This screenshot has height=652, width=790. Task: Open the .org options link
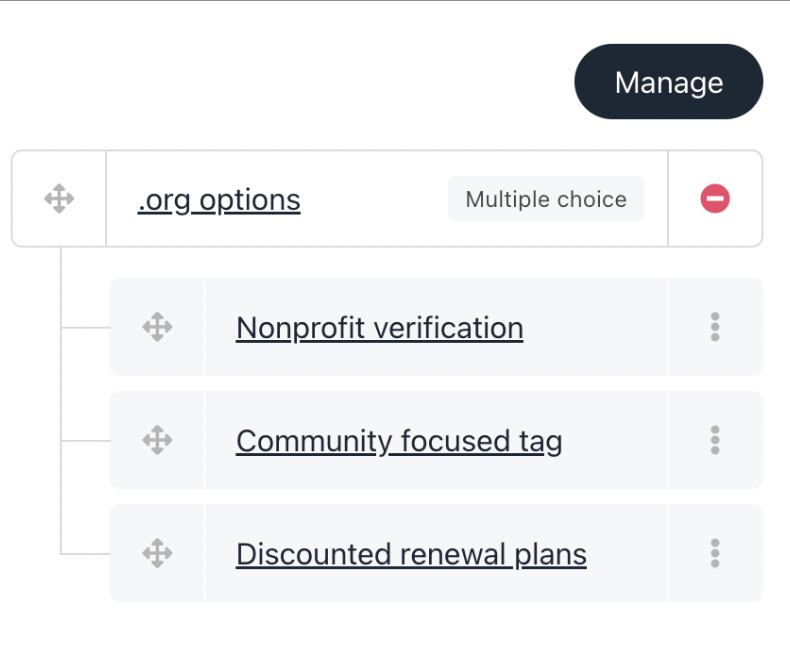tap(219, 200)
